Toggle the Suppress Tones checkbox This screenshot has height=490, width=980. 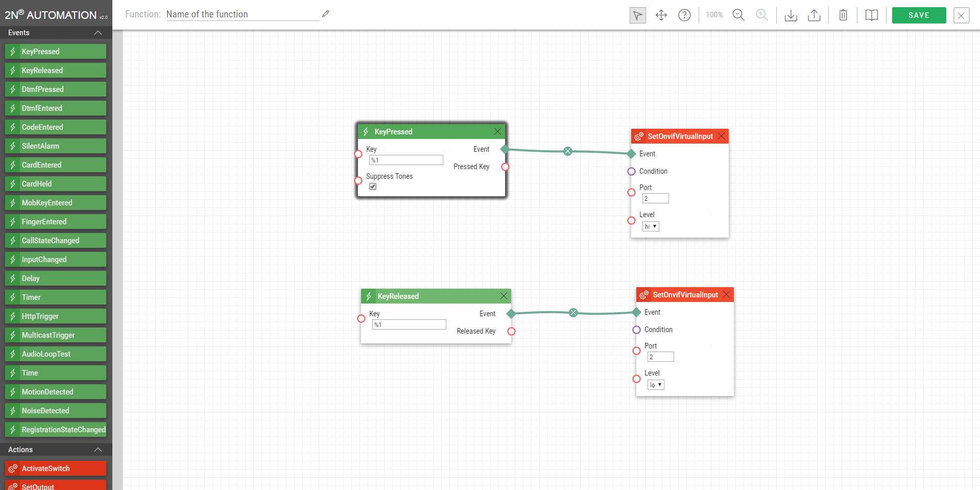tap(373, 186)
